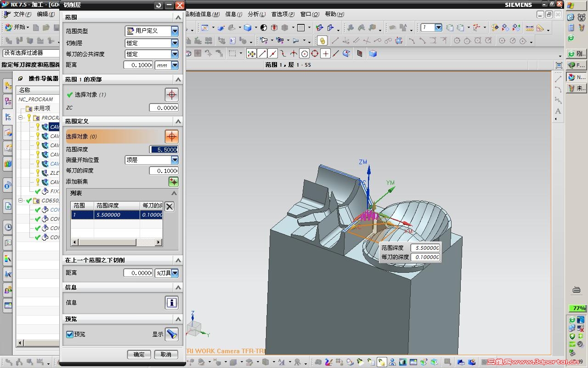
Task: Click the top distance value field
Action: pyautogui.click(x=138, y=65)
